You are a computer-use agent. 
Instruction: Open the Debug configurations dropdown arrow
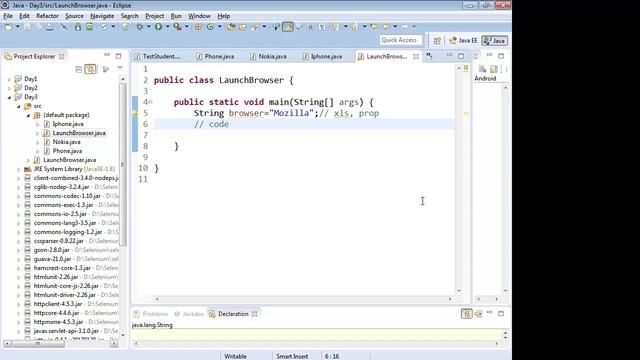149,27
